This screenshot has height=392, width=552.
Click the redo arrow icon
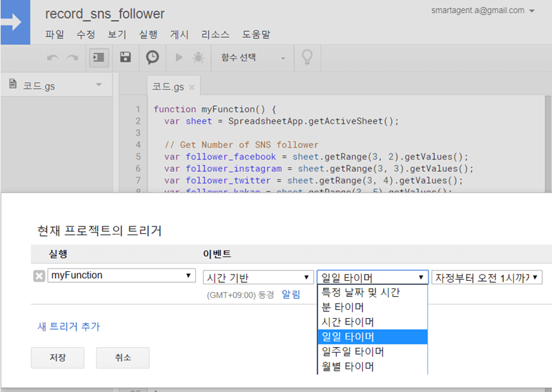[x=72, y=58]
